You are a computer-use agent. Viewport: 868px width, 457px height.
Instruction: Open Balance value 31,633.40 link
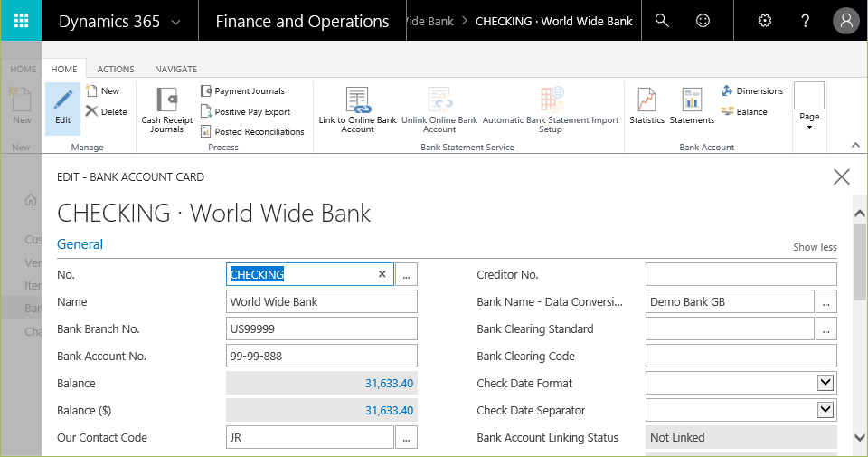389,384
